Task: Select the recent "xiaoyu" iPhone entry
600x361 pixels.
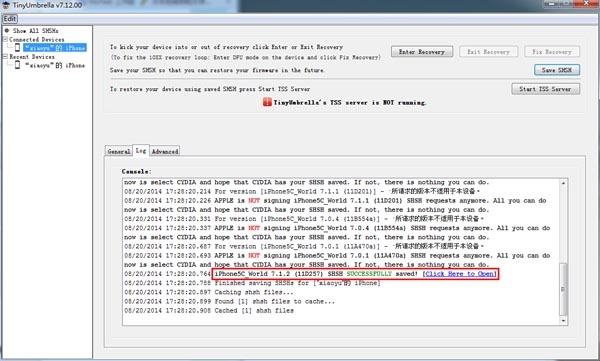Action: (55, 65)
